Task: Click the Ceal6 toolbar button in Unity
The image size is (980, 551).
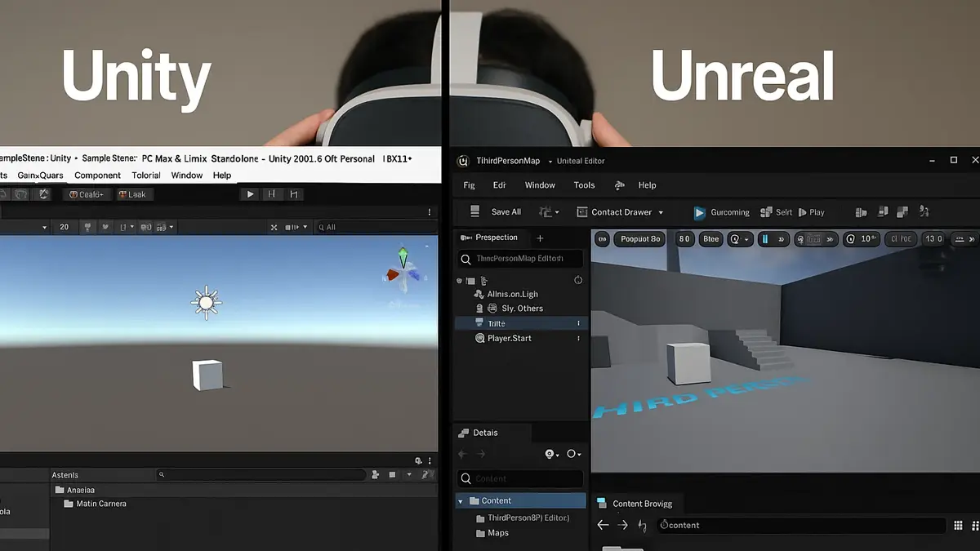Action: point(87,194)
